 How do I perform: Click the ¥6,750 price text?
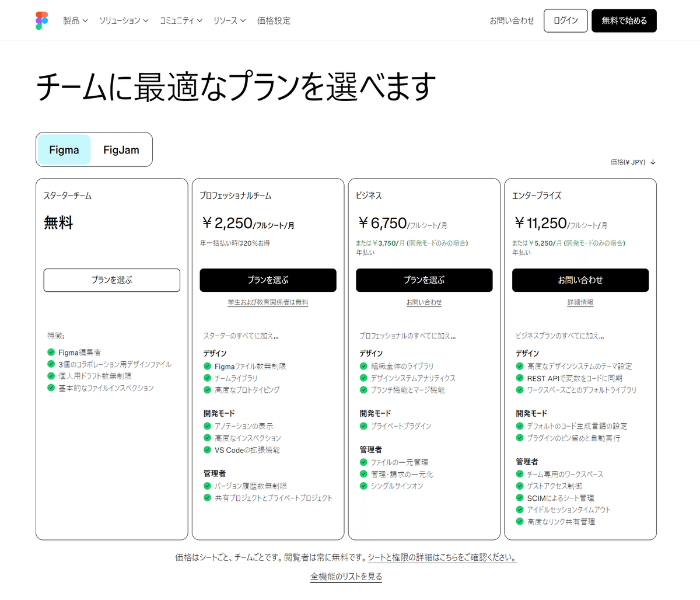point(382,223)
